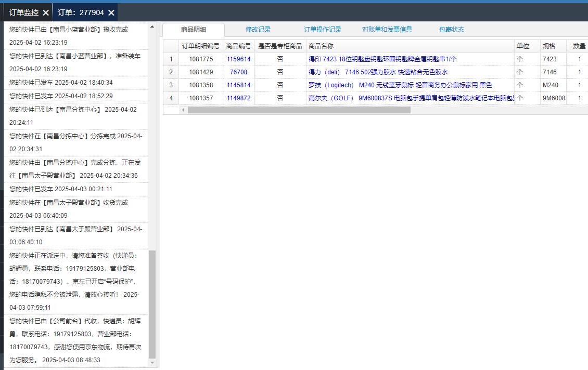
Task: Click the 单位 column header
Action: click(527, 46)
